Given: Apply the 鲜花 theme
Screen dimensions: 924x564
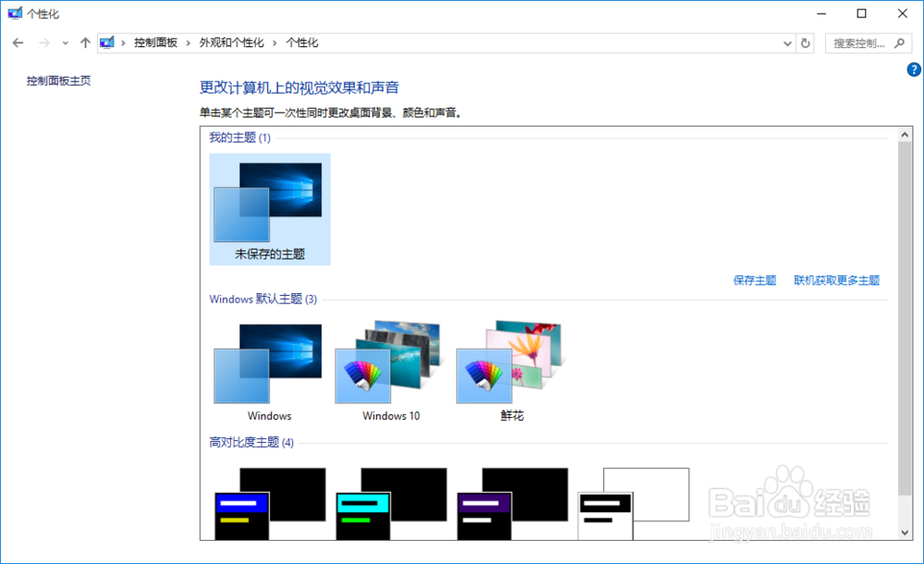Looking at the screenshot, I should tap(512, 372).
